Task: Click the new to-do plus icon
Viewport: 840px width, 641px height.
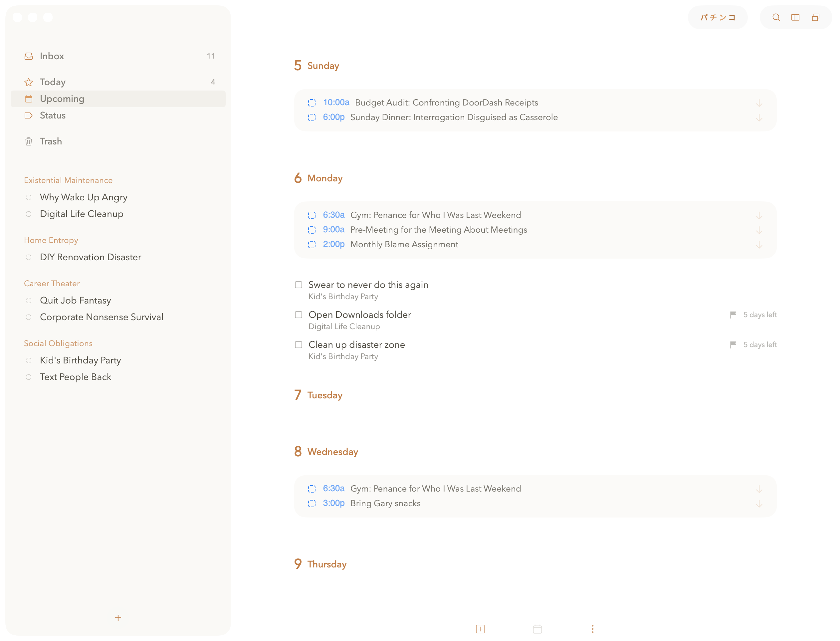Action: coord(480,629)
